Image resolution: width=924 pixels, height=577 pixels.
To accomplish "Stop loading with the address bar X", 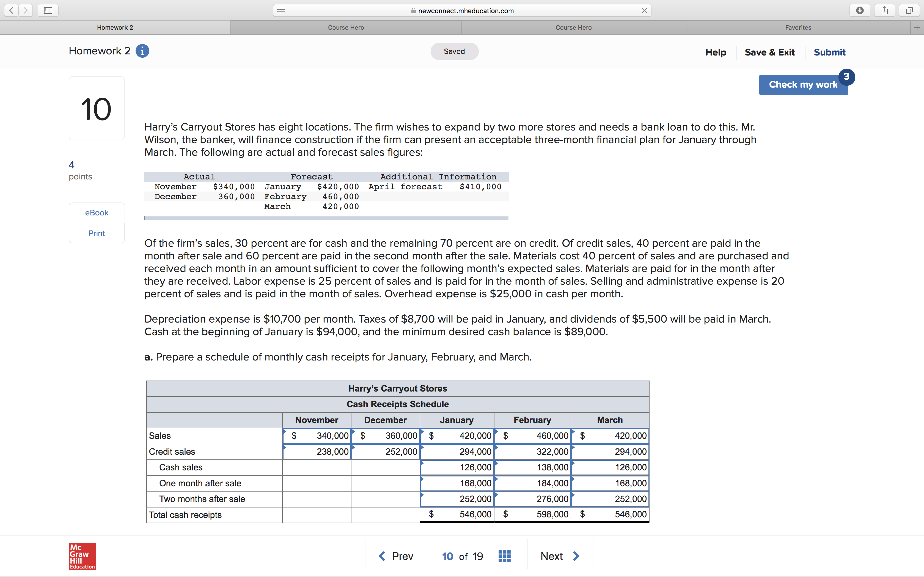I will [644, 10].
